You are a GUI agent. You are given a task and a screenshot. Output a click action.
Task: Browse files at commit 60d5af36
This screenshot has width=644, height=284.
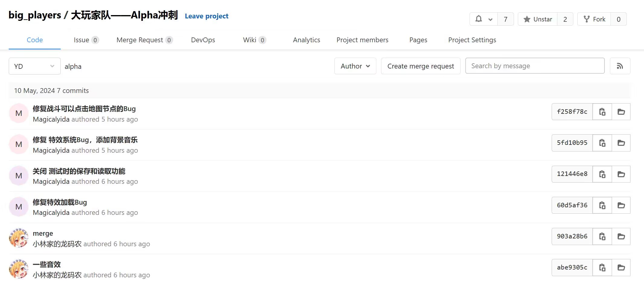pyautogui.click(x=621, y=205)
